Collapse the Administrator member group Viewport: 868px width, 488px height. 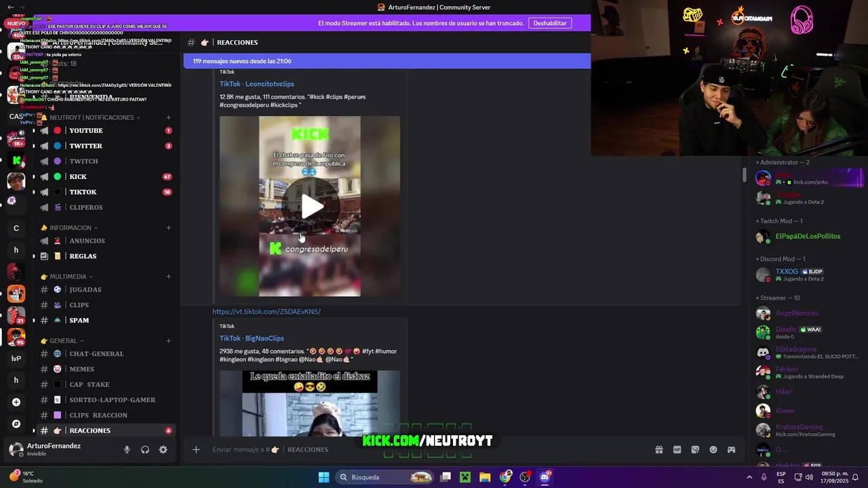coord(783,163)
